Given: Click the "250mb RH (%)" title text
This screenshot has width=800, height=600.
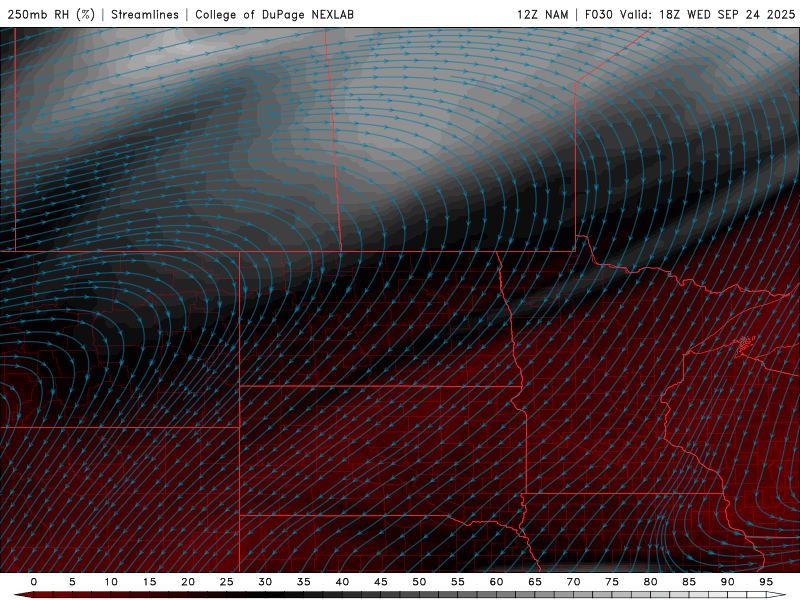Looking at the screenshot, I should click(52, 14).
